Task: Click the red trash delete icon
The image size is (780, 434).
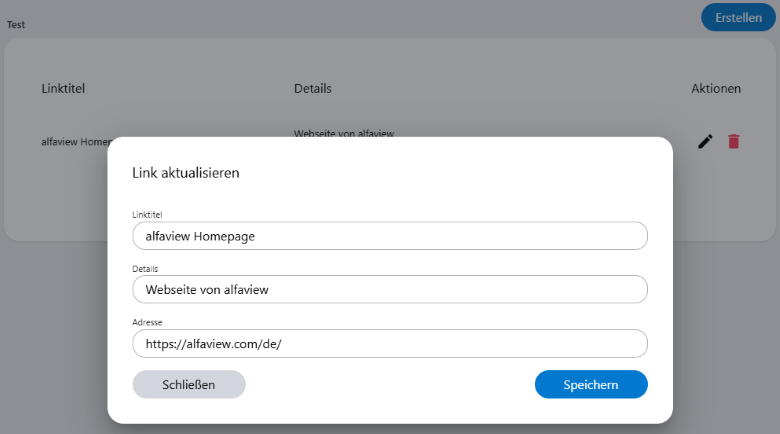Action: click(x=734, y=142)
